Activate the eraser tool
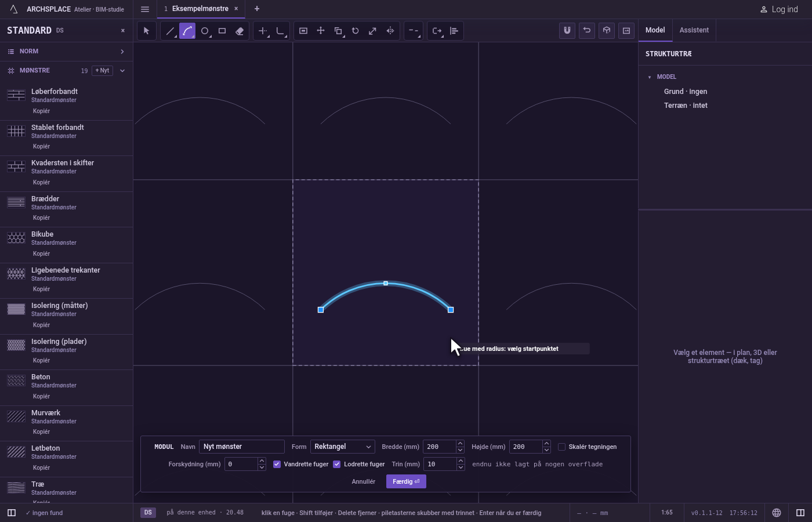The width and height of the screenshot is (812, 522). (x=240, y=31)
